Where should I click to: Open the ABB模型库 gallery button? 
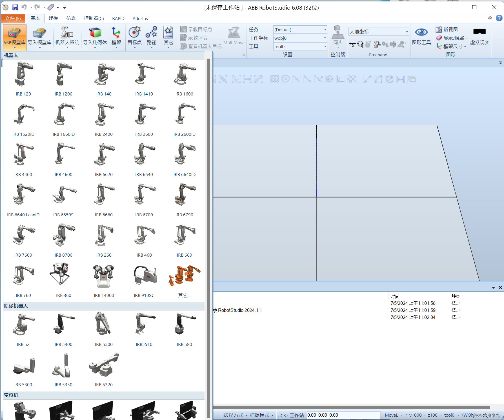pyautogui.click(x=14, y=37)
